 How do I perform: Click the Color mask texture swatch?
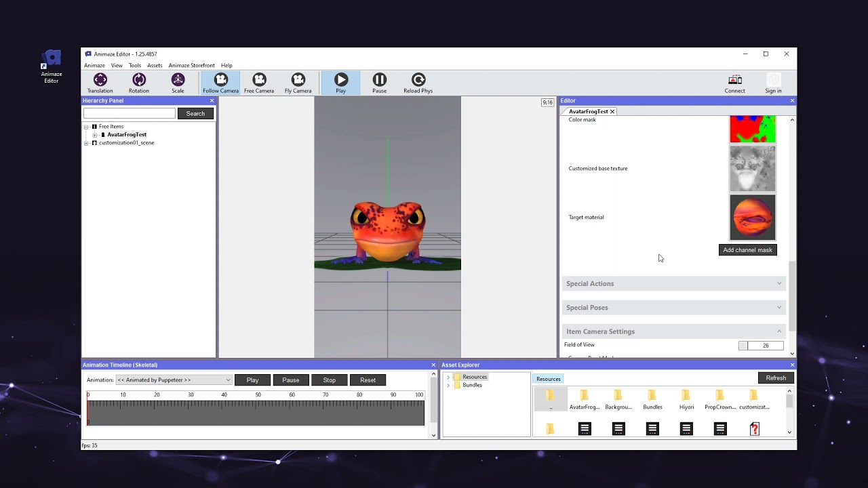click(x=752, y=129)
